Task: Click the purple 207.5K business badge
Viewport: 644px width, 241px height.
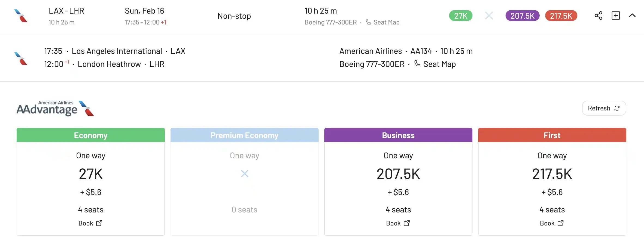Action: pyautogui.click(x=522, y=16)
